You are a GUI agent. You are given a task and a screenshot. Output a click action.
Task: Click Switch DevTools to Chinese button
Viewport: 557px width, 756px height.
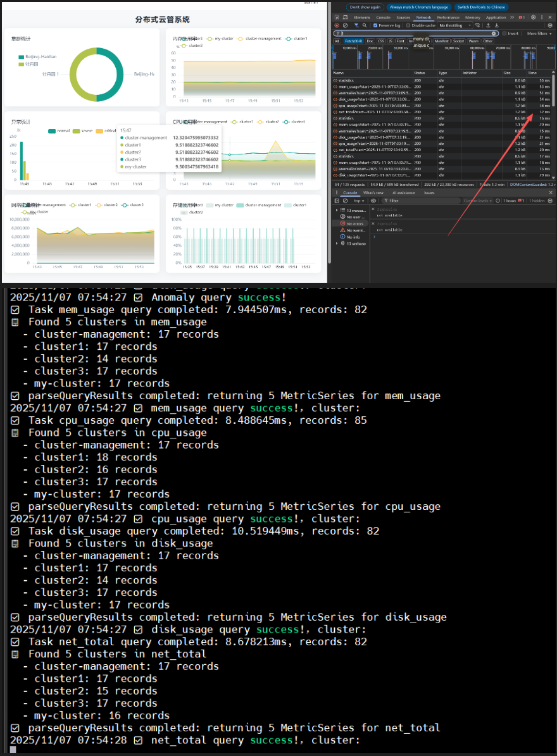481,7
